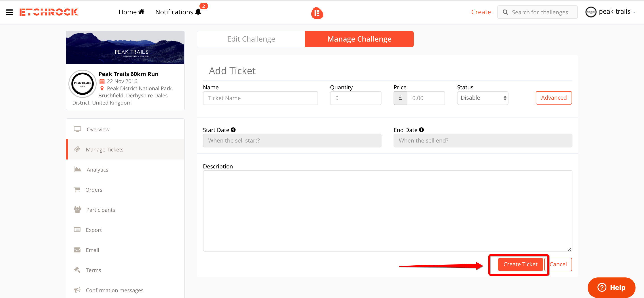Click the center Etchrock logo badge
Viewport: 644px width, 298px height.
pyautogui.click(x=317, y=13)
